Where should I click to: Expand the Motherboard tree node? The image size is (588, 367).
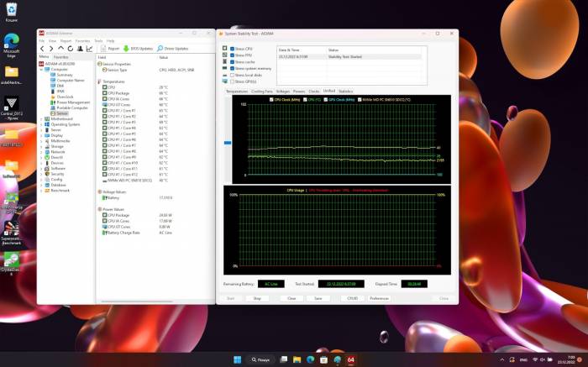click(x=41, y=119)
